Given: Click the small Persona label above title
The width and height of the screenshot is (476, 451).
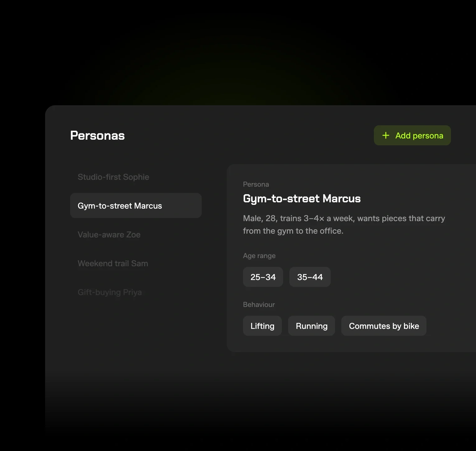Looking at the screenshot, I should pyautogui.click(x=256, y=184).
